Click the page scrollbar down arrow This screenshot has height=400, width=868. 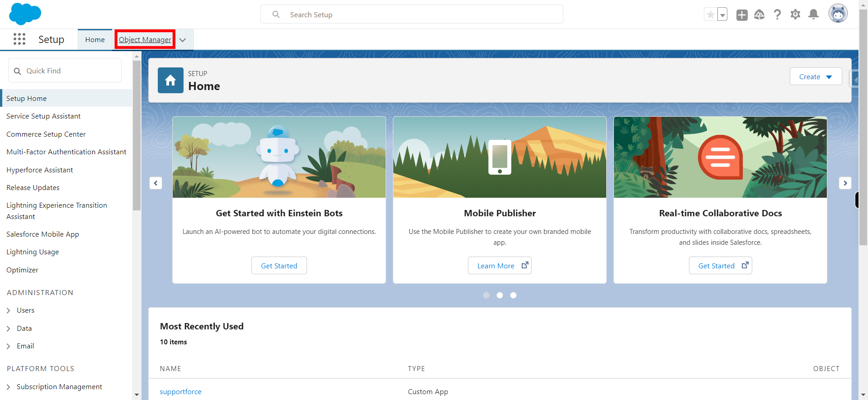(x=863, y=395)
